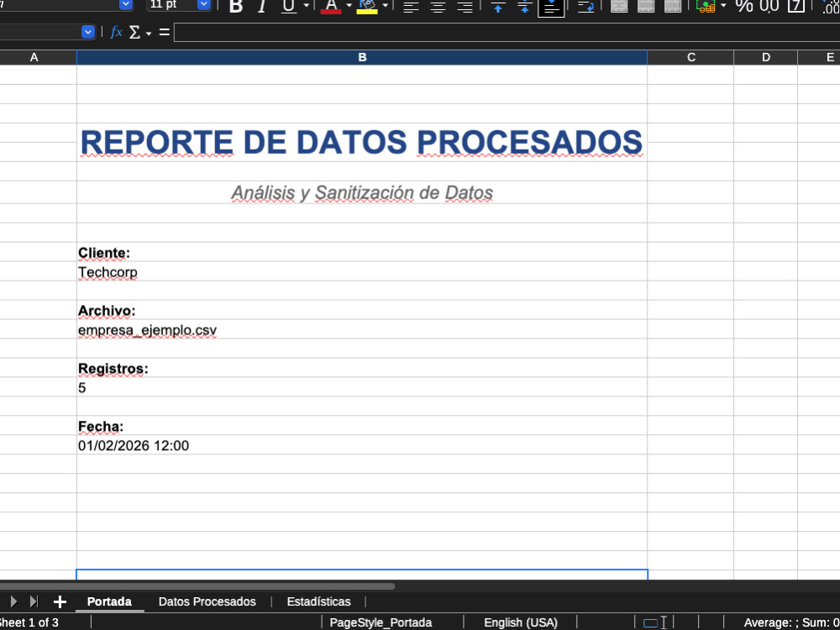Click title cell REPORTE DE DATOS PROCESADOS

361,143
